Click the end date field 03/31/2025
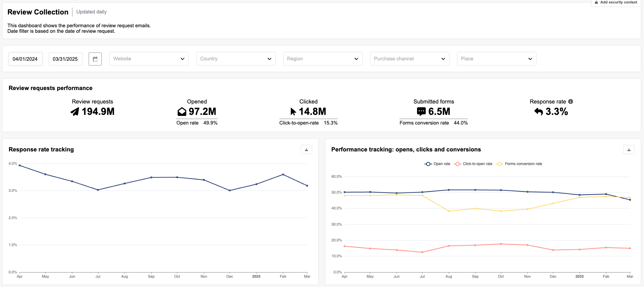The height and width of the screenshot is (287, 644). 65,59
